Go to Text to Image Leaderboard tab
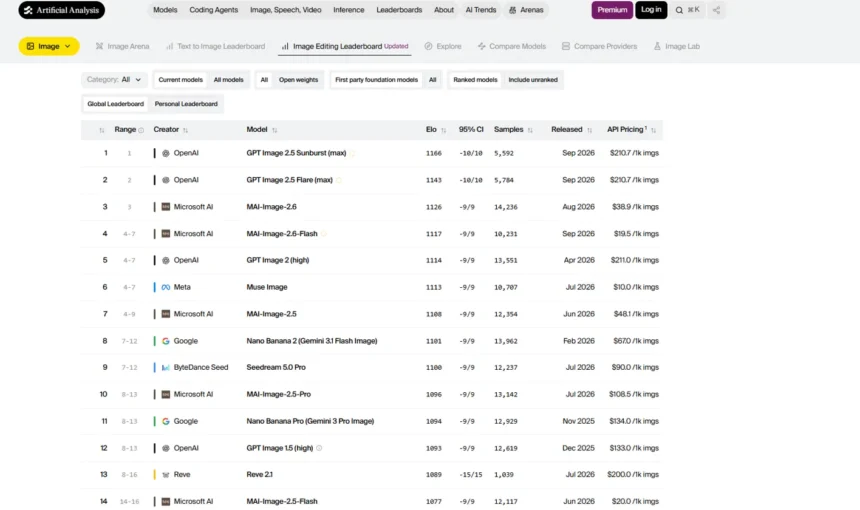This screenshot has width=860, height=510. 215,46
